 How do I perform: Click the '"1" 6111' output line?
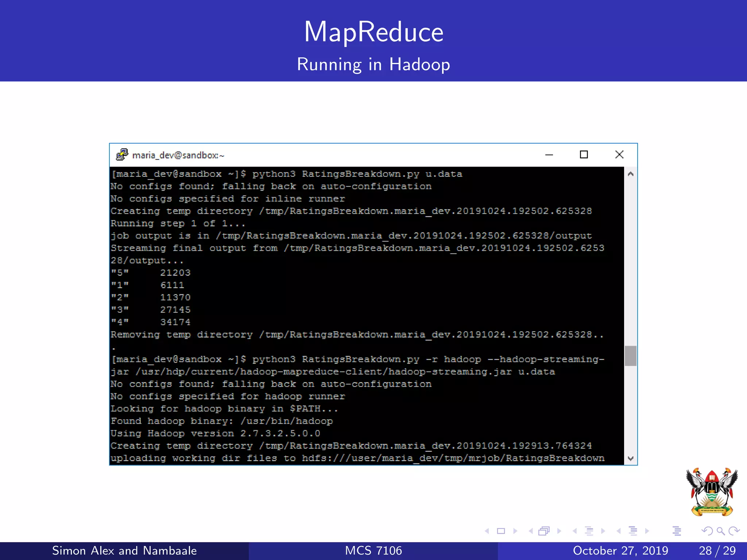point(147,285)
